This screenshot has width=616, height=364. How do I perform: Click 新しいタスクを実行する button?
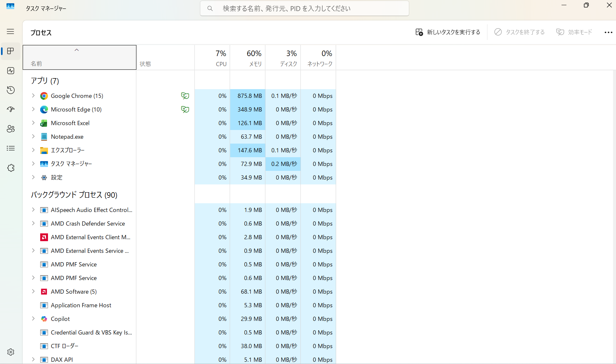coord(448,32)
